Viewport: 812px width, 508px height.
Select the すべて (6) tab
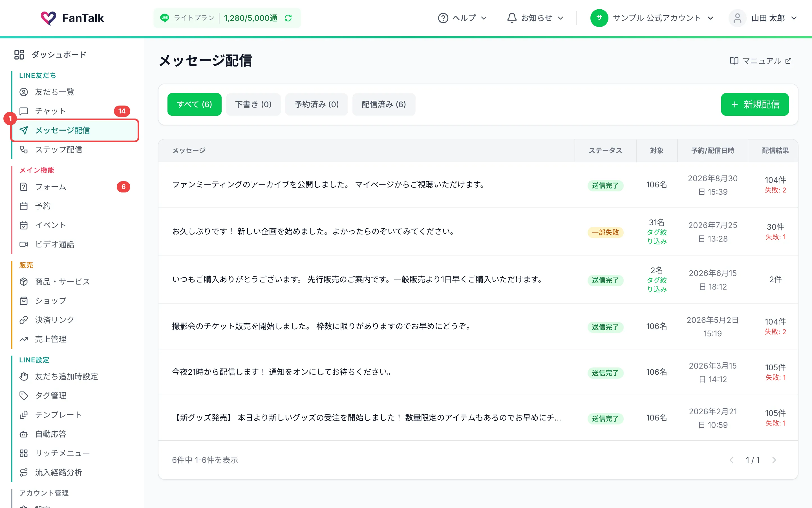click(194, 104)
